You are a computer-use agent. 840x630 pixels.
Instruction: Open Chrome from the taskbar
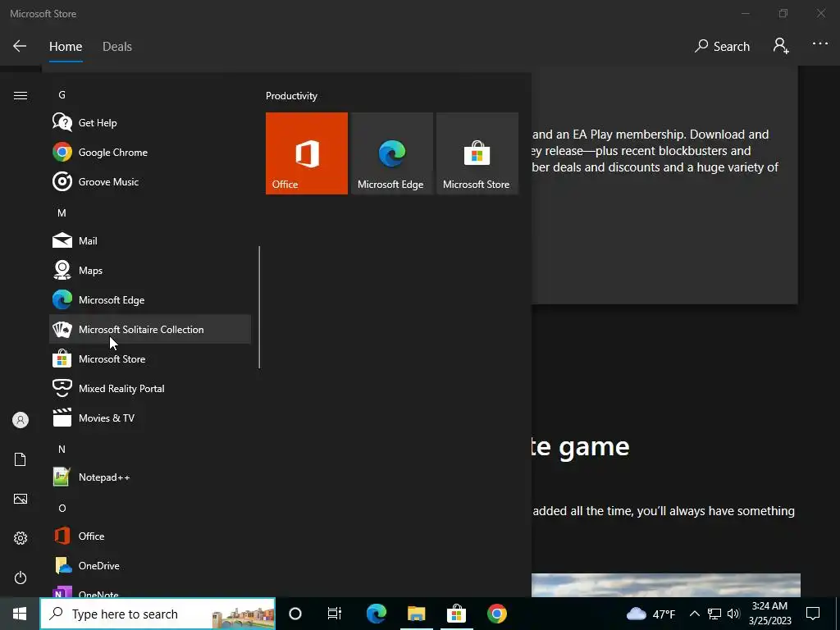(x=496, y=614)
